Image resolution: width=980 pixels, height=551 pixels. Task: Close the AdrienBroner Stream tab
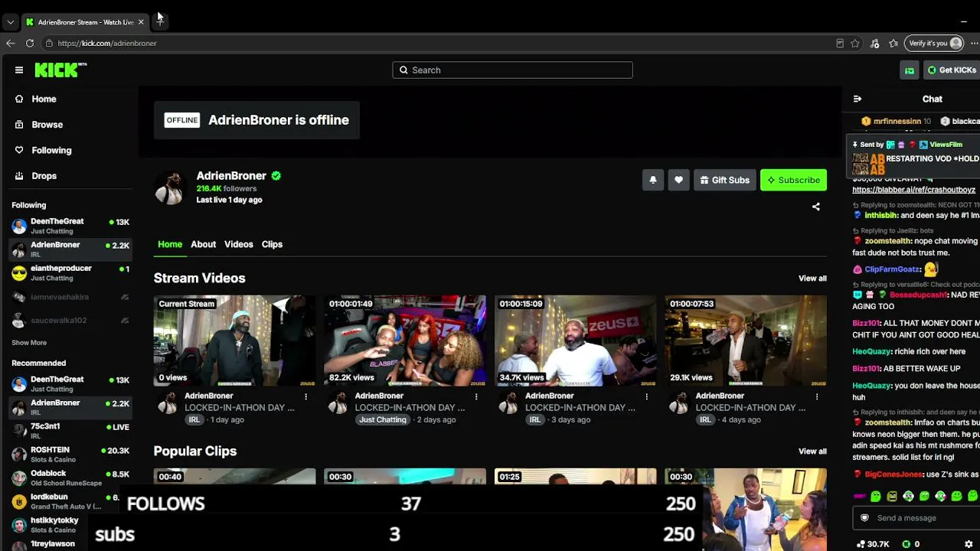pos(141,22)
